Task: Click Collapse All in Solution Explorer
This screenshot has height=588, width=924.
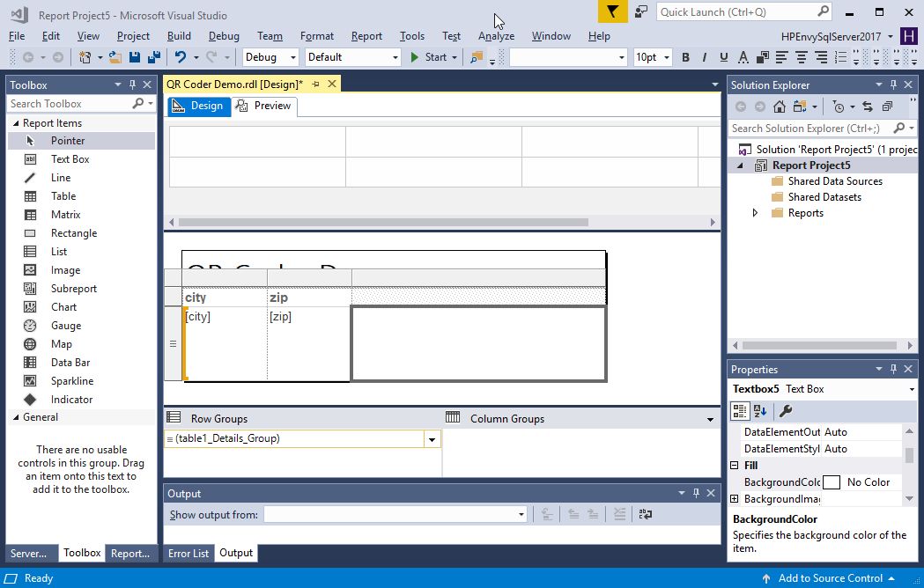Action: 887,107
